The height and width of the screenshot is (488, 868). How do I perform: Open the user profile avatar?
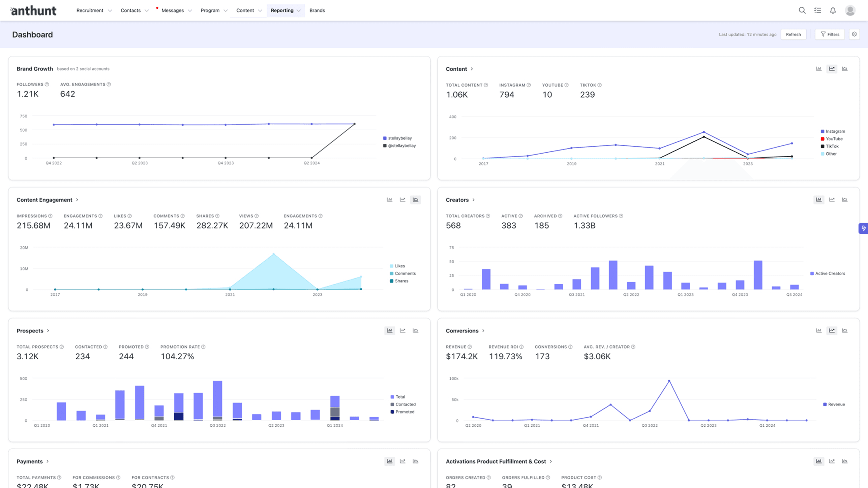850,10
